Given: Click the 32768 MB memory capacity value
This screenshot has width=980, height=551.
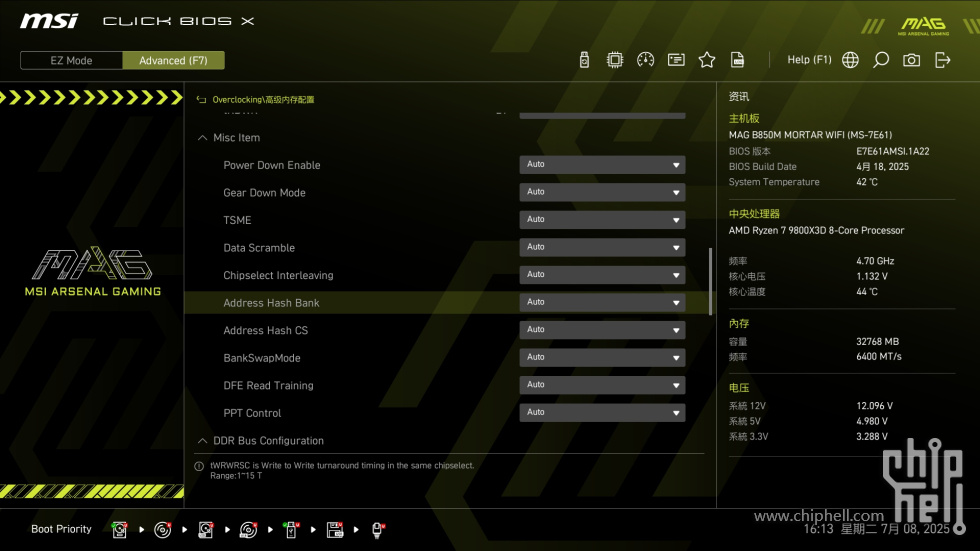Looking at the screenshot, I should [x=878, y=342].
